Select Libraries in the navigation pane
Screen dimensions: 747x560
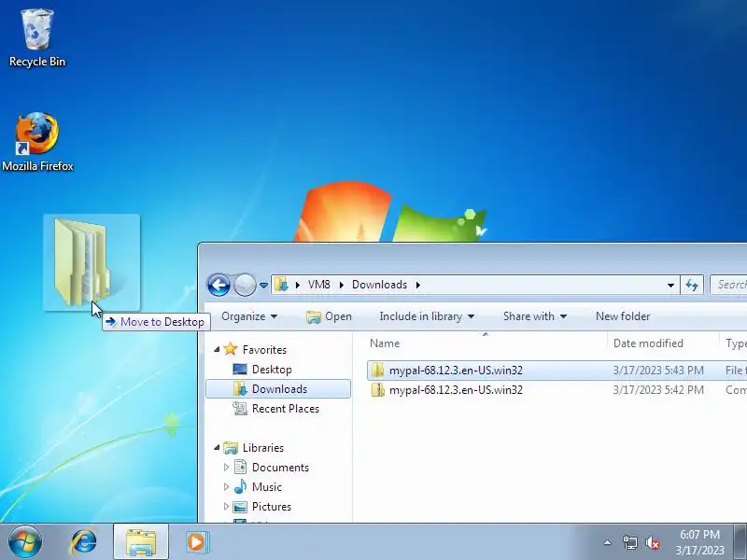tap(263, 448)
